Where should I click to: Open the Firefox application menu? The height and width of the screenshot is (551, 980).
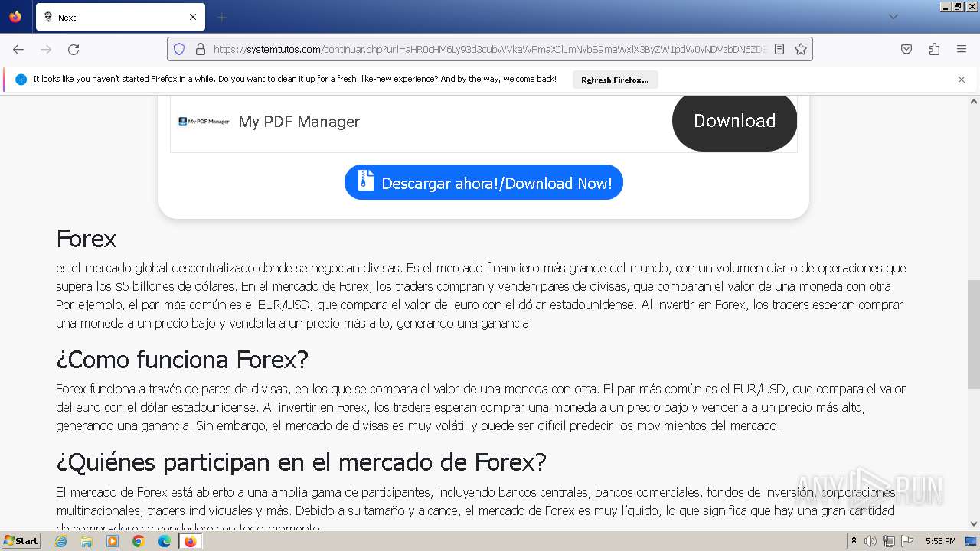(962, 49)
